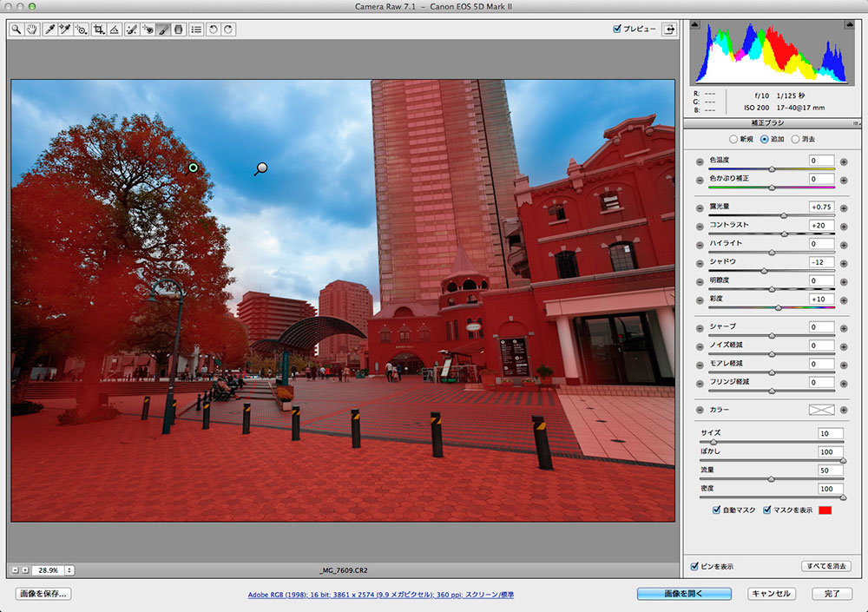
Task: Select the Graduated Filter tool
Action: coord(178,30)
